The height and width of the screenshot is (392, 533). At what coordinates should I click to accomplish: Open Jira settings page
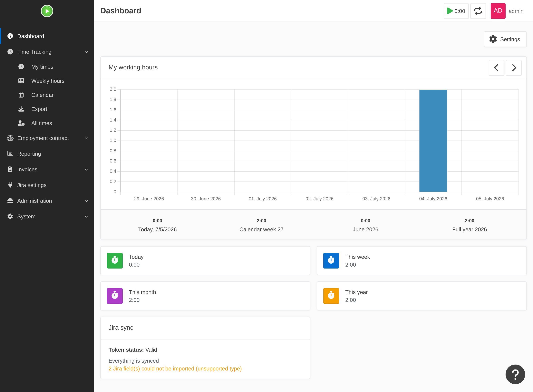[x=47, y=185]
